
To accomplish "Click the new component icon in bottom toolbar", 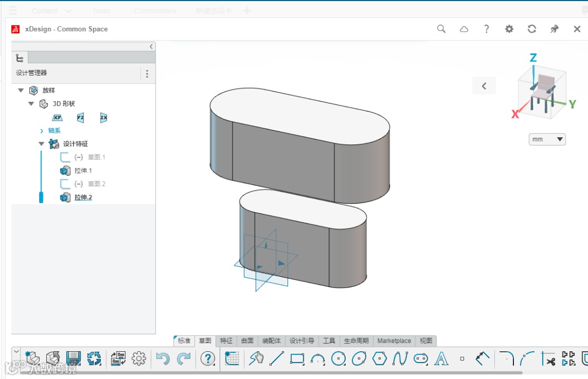I will click(x=33, y=358).
